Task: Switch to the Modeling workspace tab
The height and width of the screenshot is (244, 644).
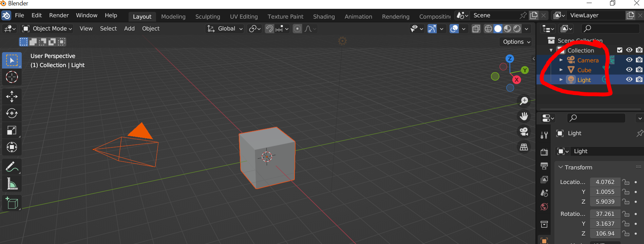Action: (173, 17)
